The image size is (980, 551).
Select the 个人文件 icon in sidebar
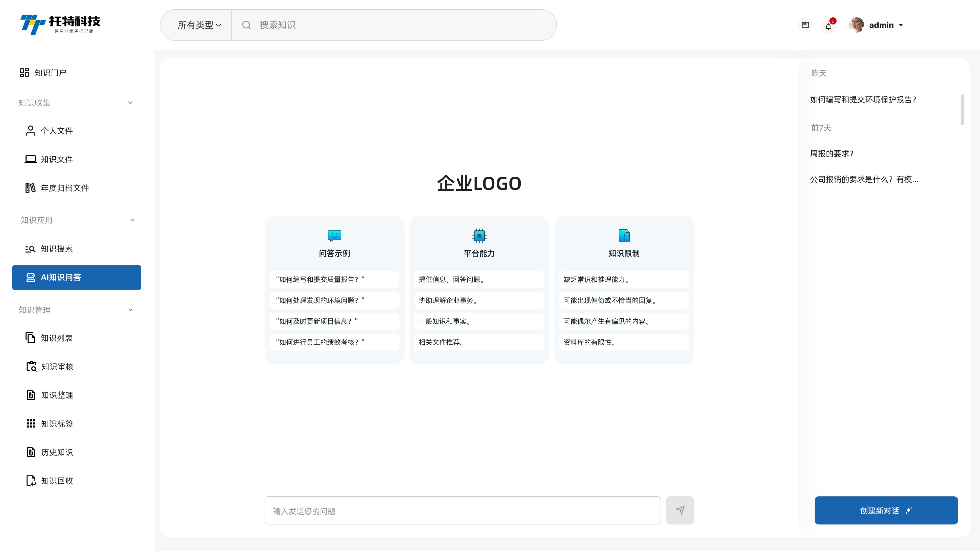click(30, 130)
